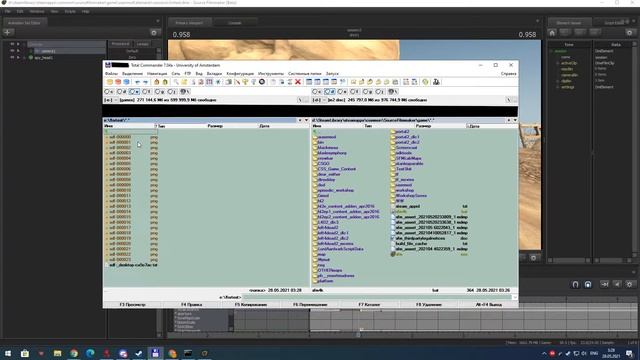Click the F6 Перемещение button

click(310, 304)
